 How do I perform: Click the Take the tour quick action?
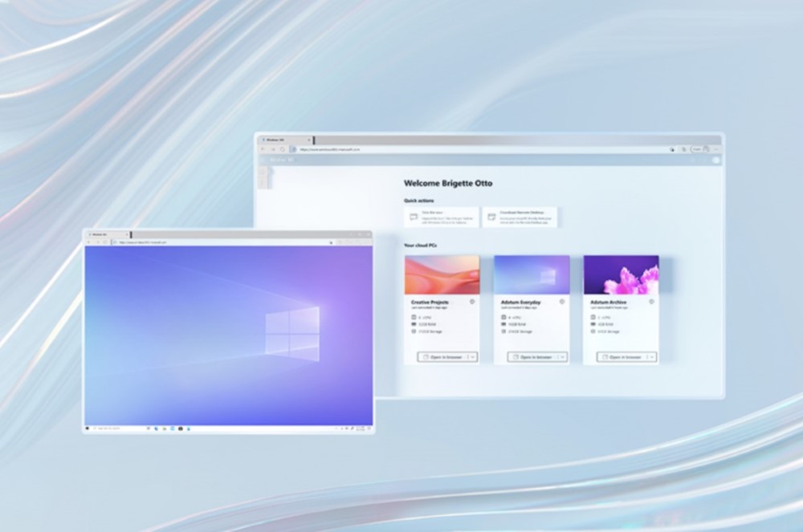(x=442, y=217)
